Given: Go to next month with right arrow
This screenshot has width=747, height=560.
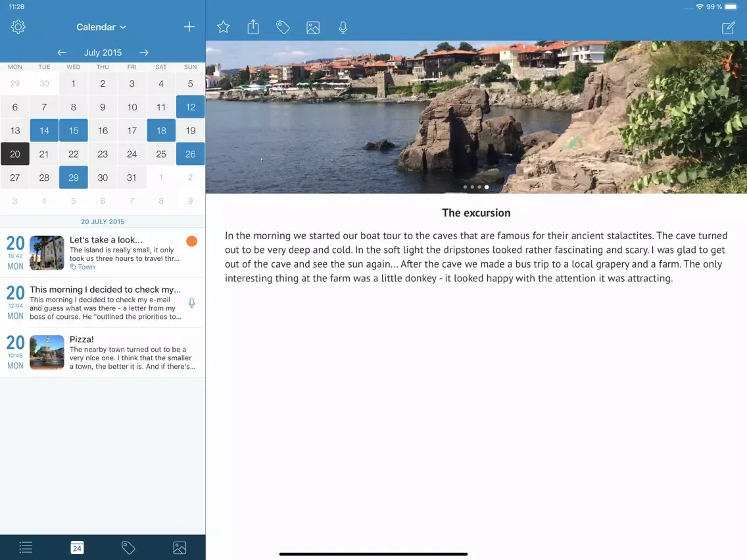Looking at the screenshot, I should point(144,53).
